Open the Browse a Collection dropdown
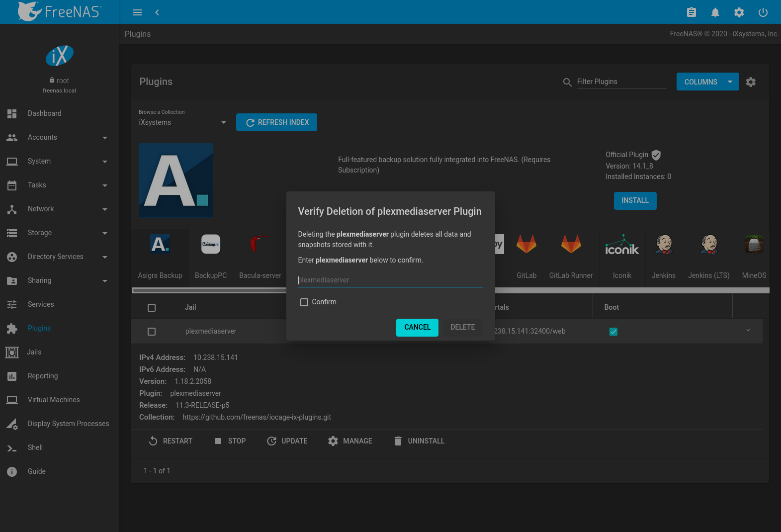The width and height of the screenshot is (781, 532). (182, 122)
